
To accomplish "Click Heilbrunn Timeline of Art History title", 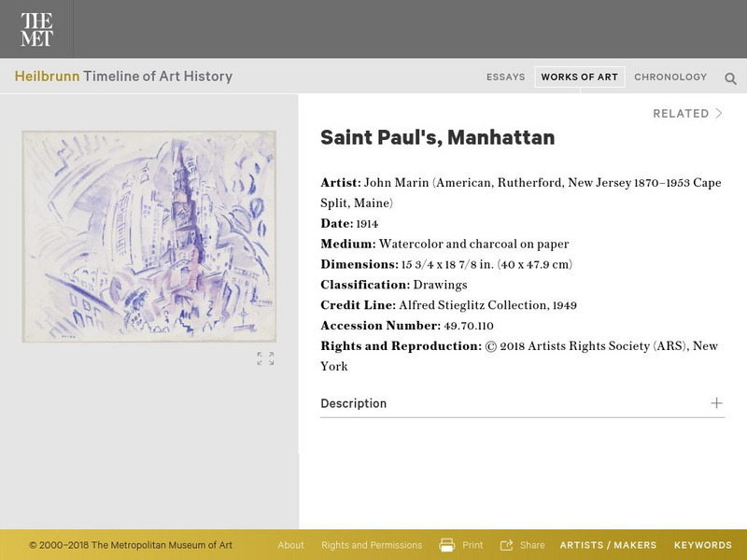I will point(123,77).
